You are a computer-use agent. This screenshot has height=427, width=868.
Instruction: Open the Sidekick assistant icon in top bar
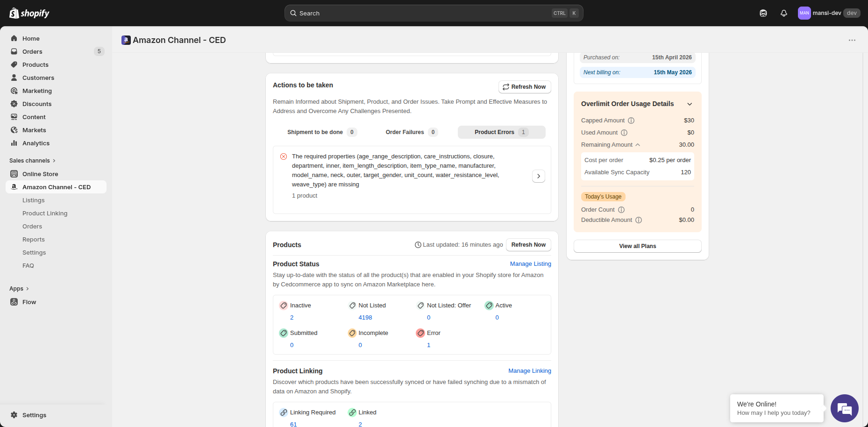763,13
